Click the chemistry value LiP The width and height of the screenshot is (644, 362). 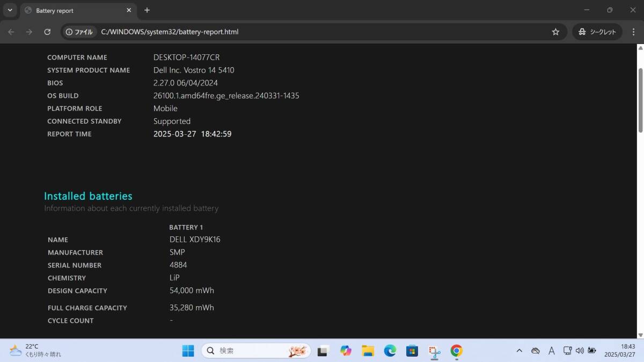[174, 278]
